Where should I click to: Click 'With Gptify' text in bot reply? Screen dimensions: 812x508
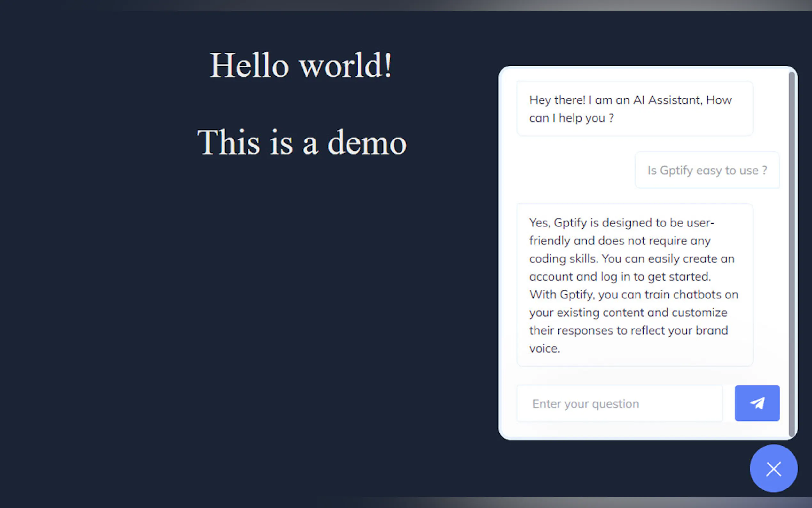561,295
